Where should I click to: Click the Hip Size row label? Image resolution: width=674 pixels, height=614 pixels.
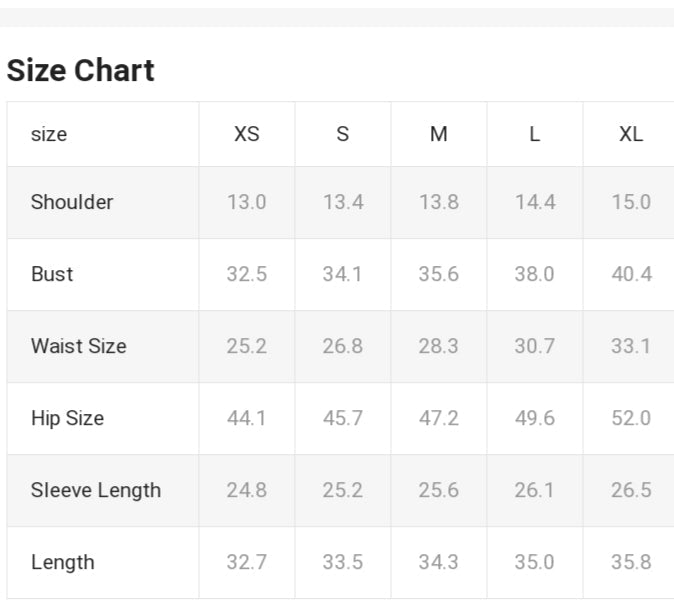point(67,418)
